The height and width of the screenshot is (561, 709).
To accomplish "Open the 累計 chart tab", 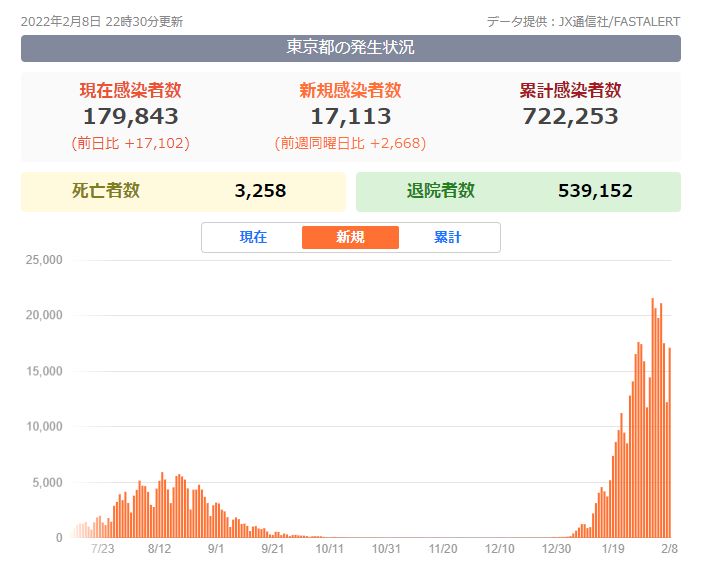I will pyautogui.click(x=447, y=237).
